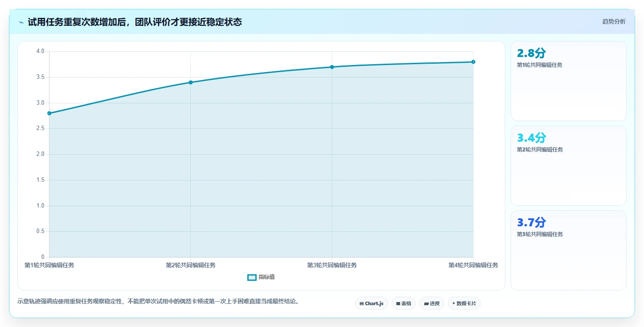Click the chart data point for 第2轮
Screen dimensions: 644x327
click(190, 82)
